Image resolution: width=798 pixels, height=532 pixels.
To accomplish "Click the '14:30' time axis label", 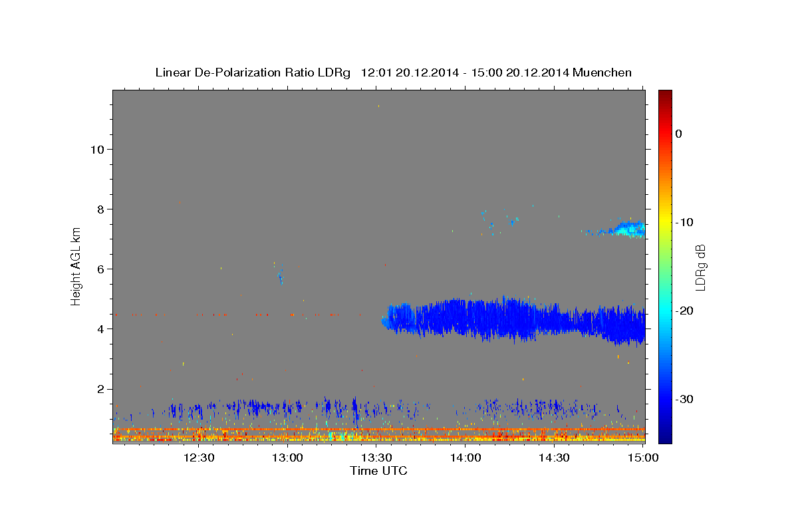I will tap(554, 458).
